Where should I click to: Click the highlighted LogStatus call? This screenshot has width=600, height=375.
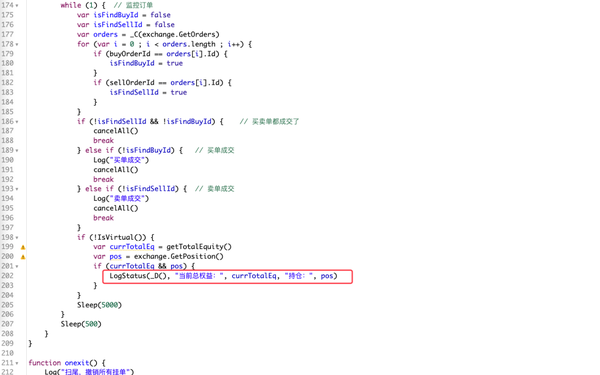click(223, 276)
